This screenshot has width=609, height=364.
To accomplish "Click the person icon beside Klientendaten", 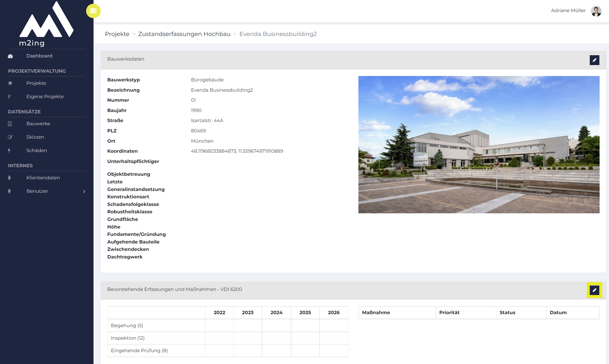I will click(9, 178).
